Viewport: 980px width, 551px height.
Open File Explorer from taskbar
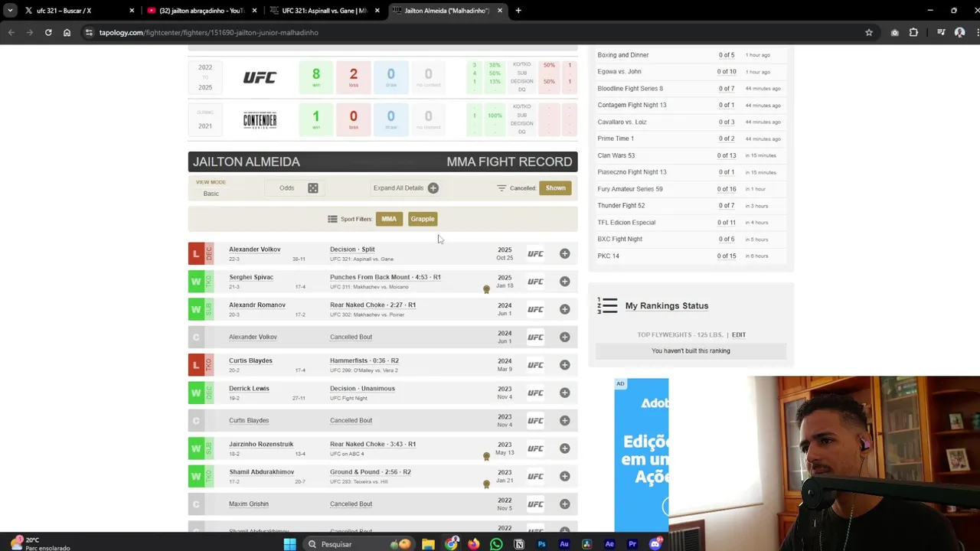click(x=428, y=544)
